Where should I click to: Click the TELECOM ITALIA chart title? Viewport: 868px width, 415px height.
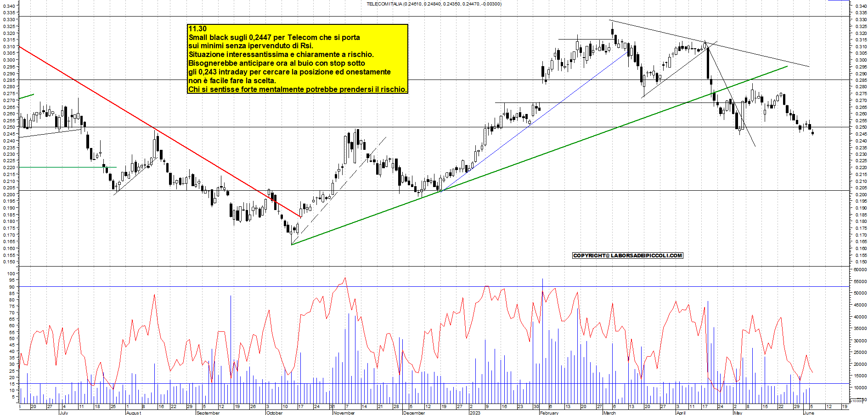[434, 4]
